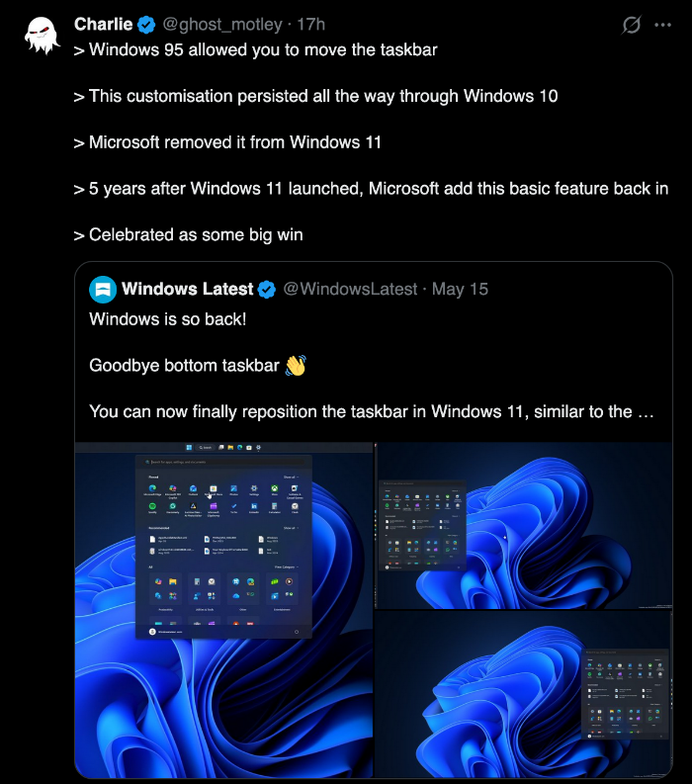Open the Windows Latest display name
Screen dimensions: 692x784
188,289
